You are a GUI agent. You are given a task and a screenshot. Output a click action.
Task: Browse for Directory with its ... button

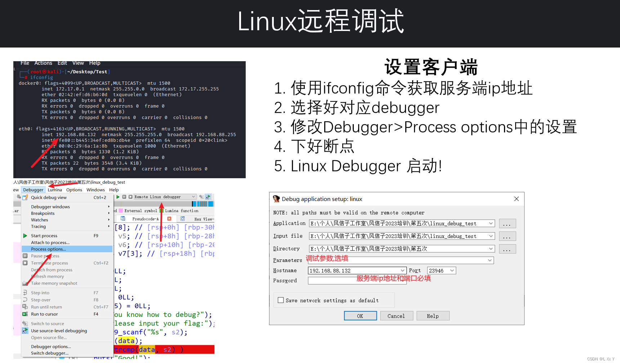[507, 249]
